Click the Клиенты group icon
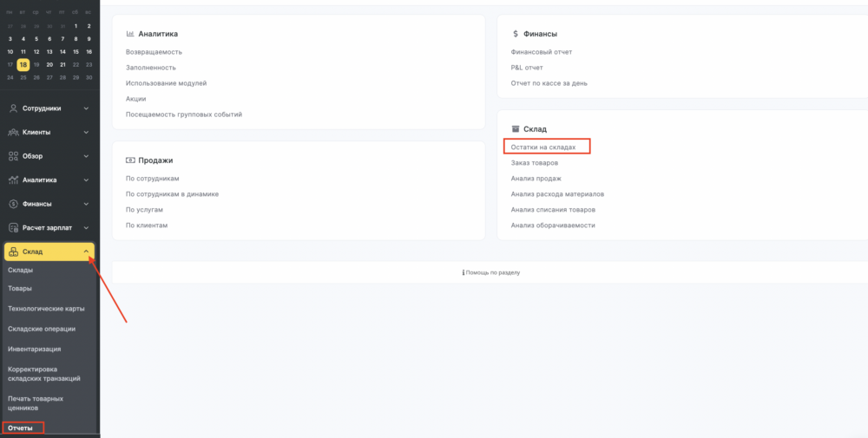Screen dimensions: 868x438 tap(14, 132)
